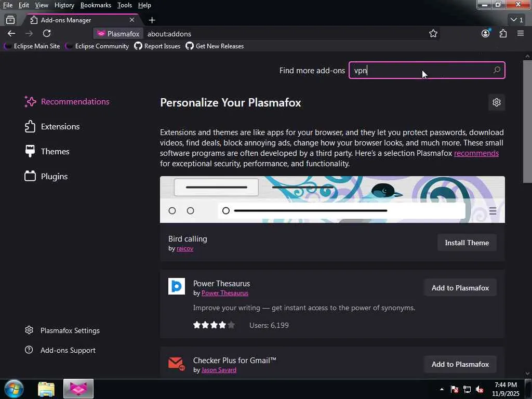Screen dimensions: 532x399
Task: Open the extensions puzzle icon in toolbar
Action: click(x=503, y=33)
